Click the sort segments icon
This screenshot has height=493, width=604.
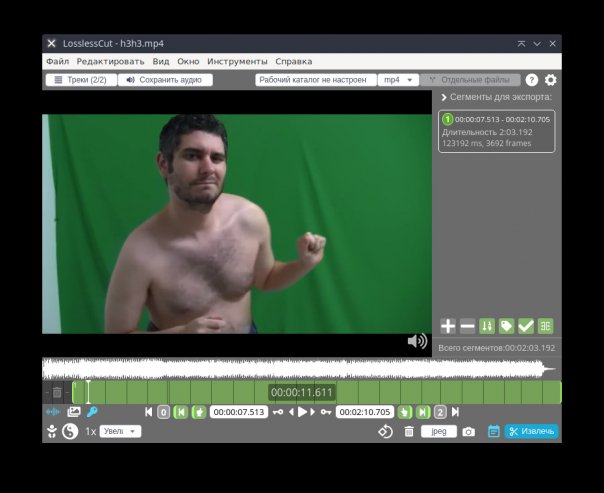(487, 326)
